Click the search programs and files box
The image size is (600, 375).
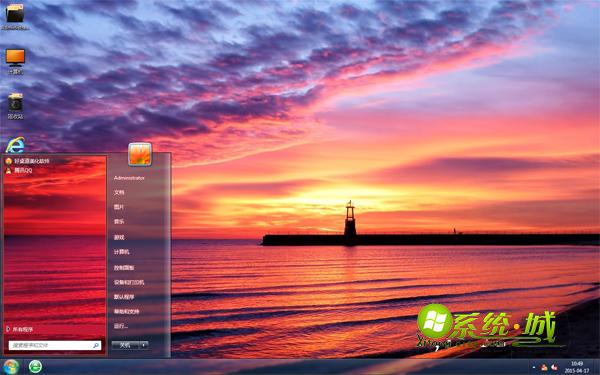pyautogui.click(x=55, y=345)
